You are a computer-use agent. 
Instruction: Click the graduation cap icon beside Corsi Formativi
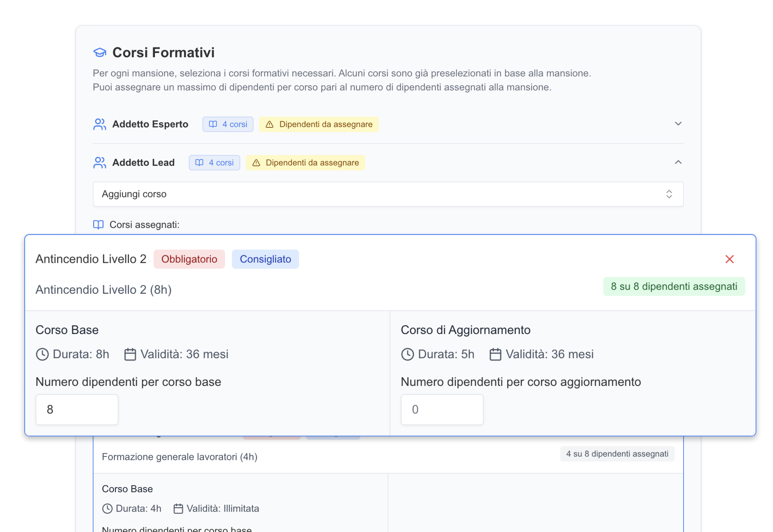click(x=99, y=53)
